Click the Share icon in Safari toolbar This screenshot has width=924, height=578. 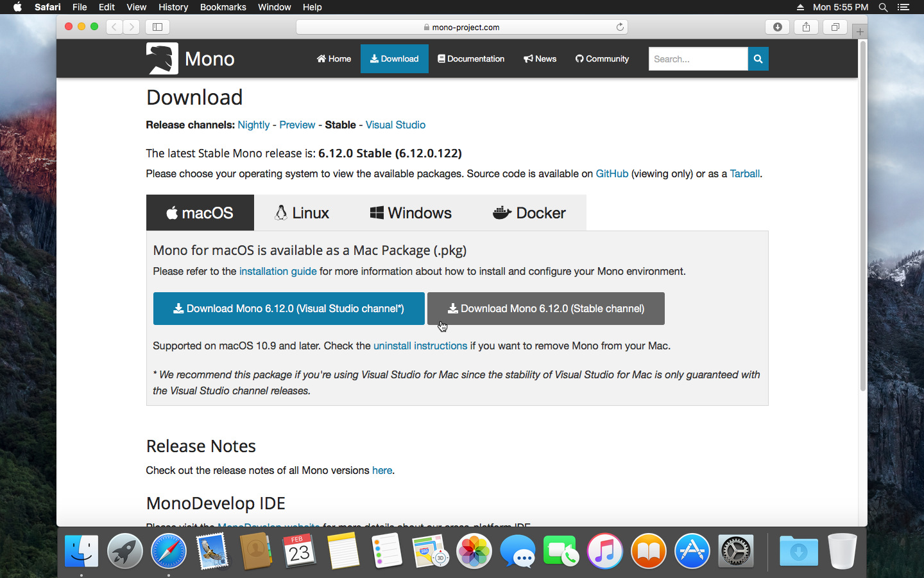pyautogui.click(x=806, y=27)
